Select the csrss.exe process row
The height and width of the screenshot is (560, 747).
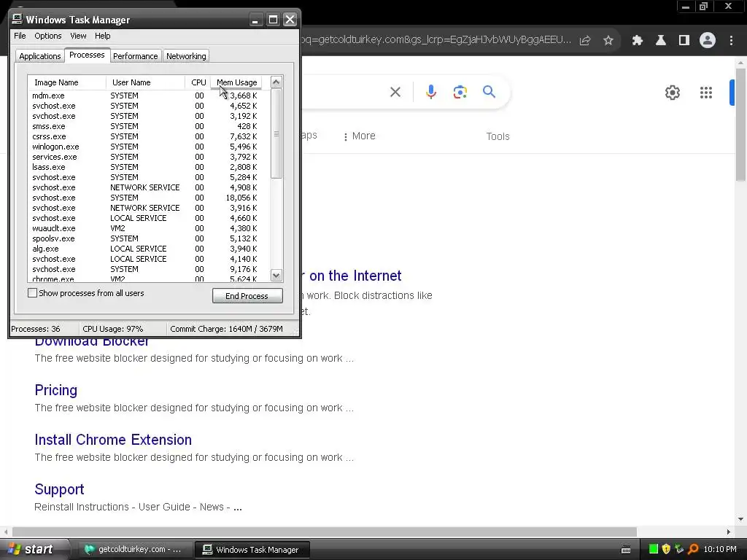pyautogui.click(x=145, y=136)
